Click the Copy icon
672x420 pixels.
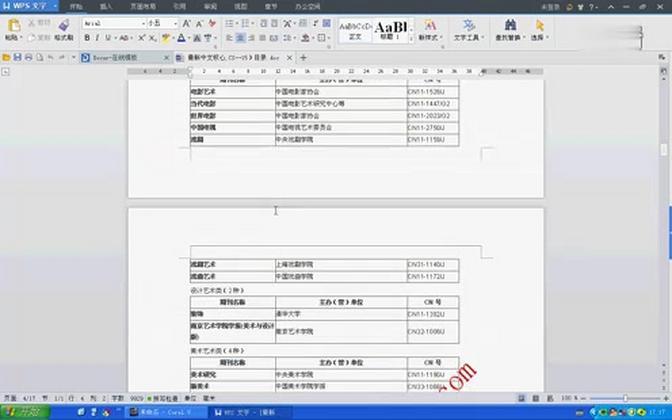point(32,38)
